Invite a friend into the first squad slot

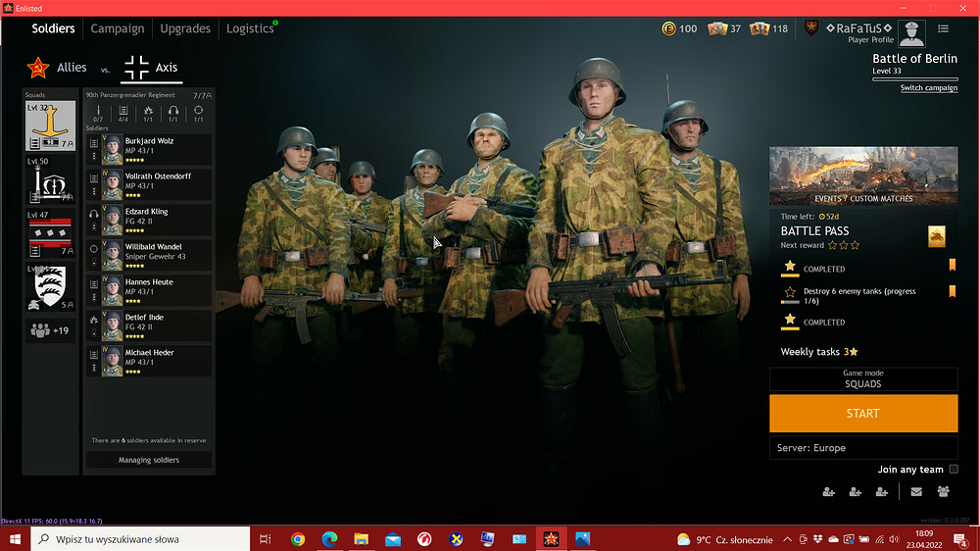tap(829, 492)
